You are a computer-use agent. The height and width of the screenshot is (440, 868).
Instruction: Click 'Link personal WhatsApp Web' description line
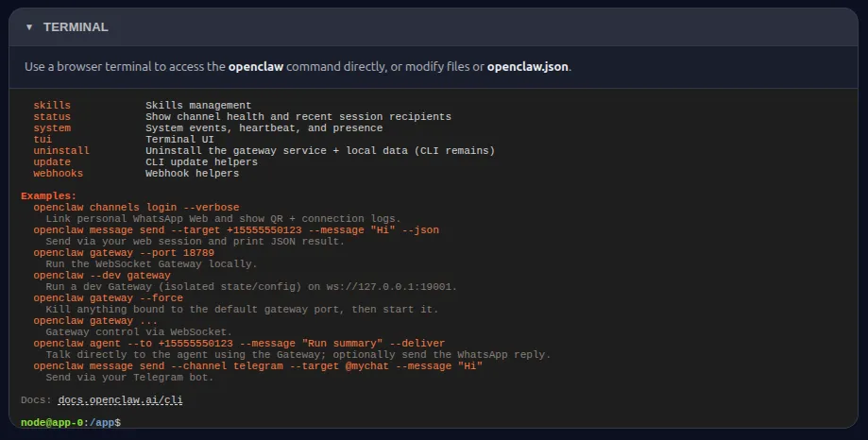pyautogui.click(x=223, y=219)
